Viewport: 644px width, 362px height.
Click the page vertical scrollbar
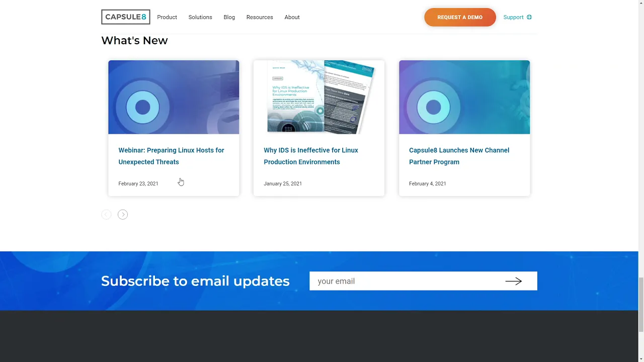(x=641, y=305)
